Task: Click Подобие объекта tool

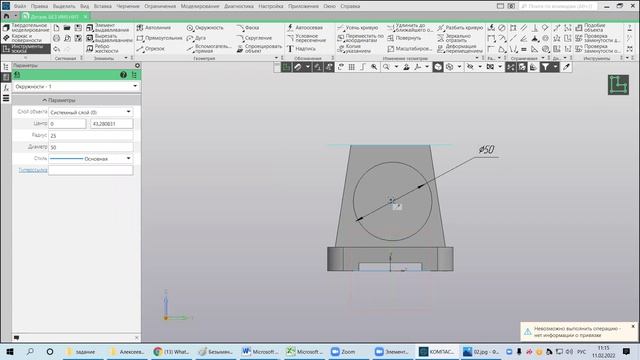Action: click(590, 27)
